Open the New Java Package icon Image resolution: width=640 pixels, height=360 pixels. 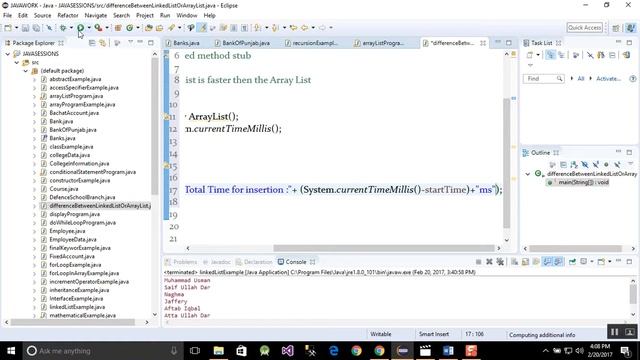pyautogui.click(x=118, y=28)
